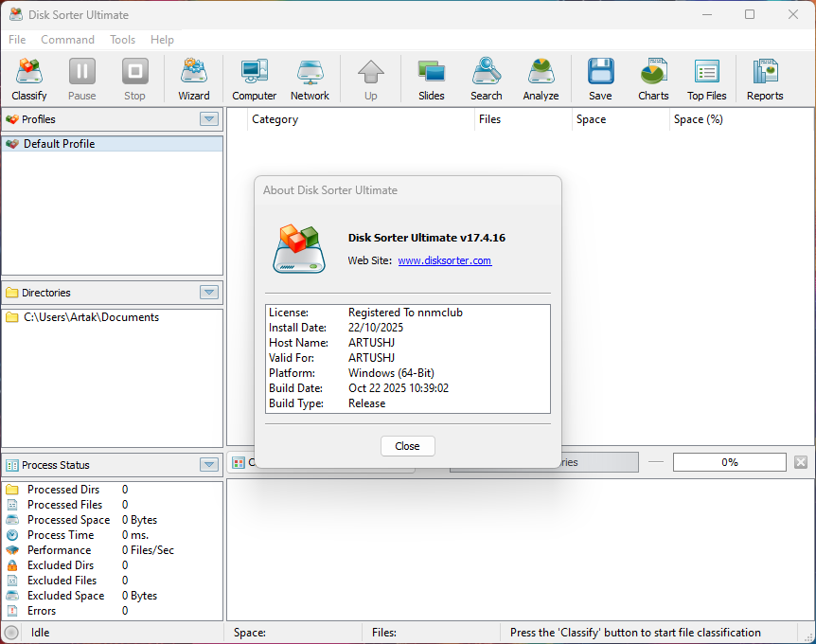Open the Network toolbar icon
816x644 pixels.
pyautogui.click(x=310, y=80)
